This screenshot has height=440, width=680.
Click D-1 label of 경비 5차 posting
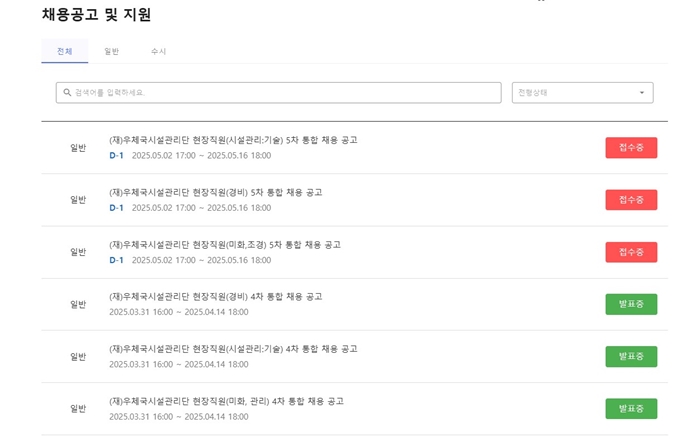pyautogui.click(x=116, y=208)
